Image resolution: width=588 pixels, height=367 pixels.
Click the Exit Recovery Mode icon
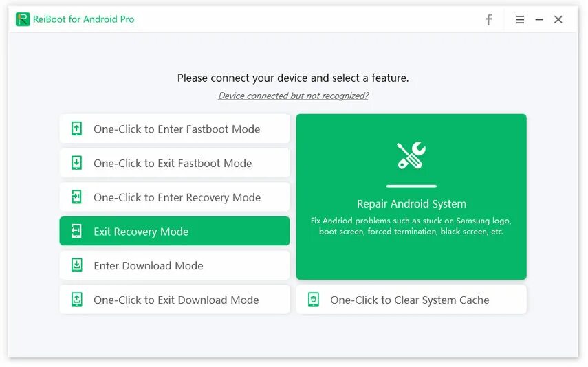coord(77,232)
